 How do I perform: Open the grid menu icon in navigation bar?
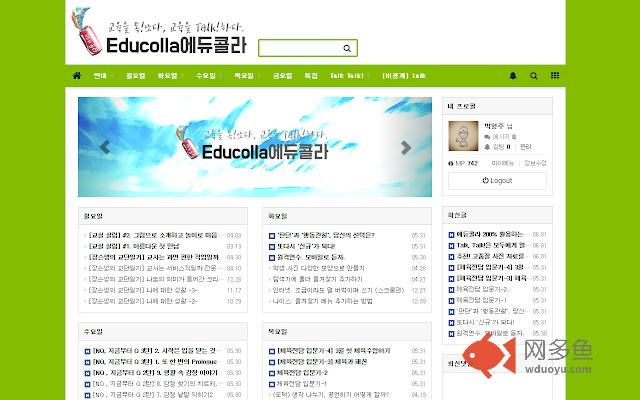coord(555,75)
